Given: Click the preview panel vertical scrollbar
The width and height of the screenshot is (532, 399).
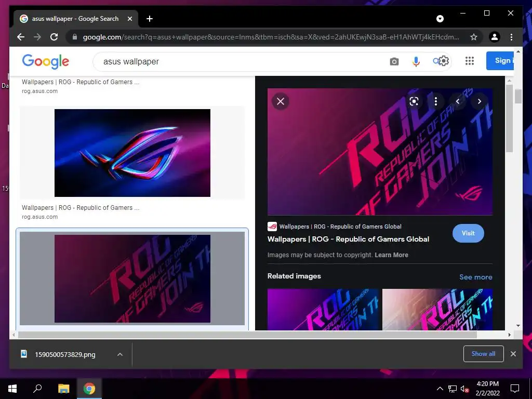Looking at the screenshot, I should click(x=509, y=118).
